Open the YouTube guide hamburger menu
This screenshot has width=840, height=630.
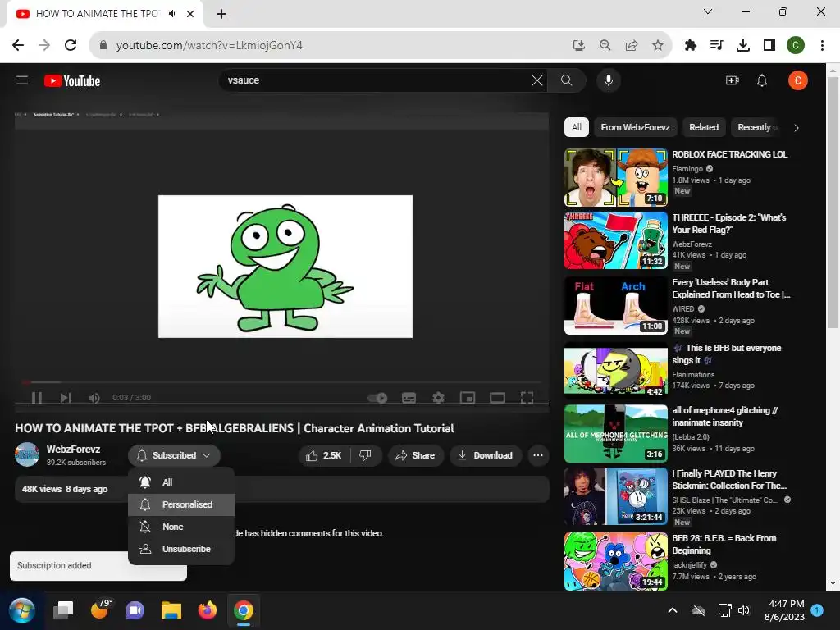(22, 80)
